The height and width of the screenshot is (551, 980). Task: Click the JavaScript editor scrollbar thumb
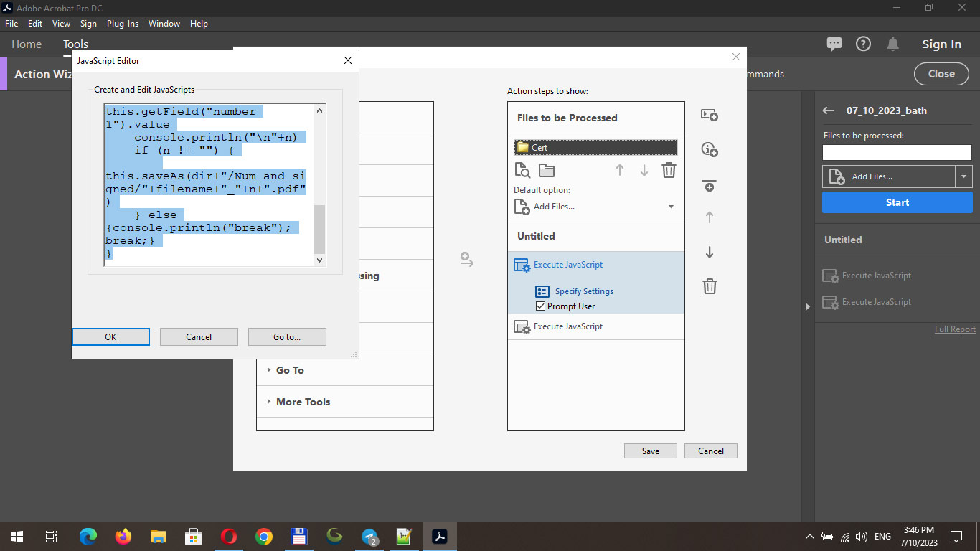[320, 229]
